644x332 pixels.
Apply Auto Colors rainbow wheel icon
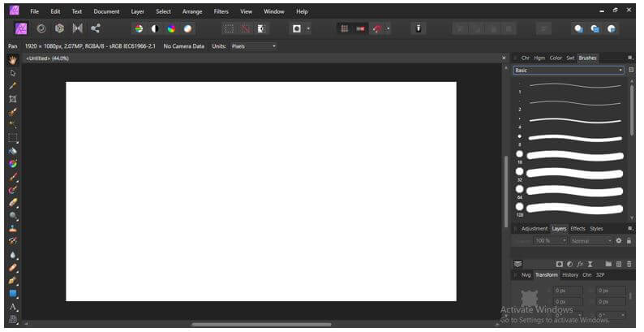coord(171,28)
